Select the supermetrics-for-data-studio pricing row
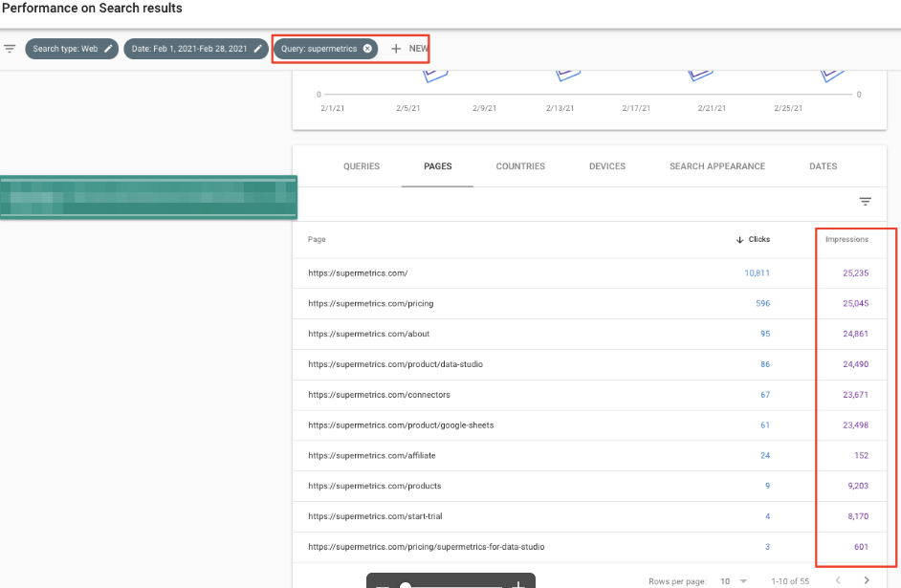 [x=589, y=547]
